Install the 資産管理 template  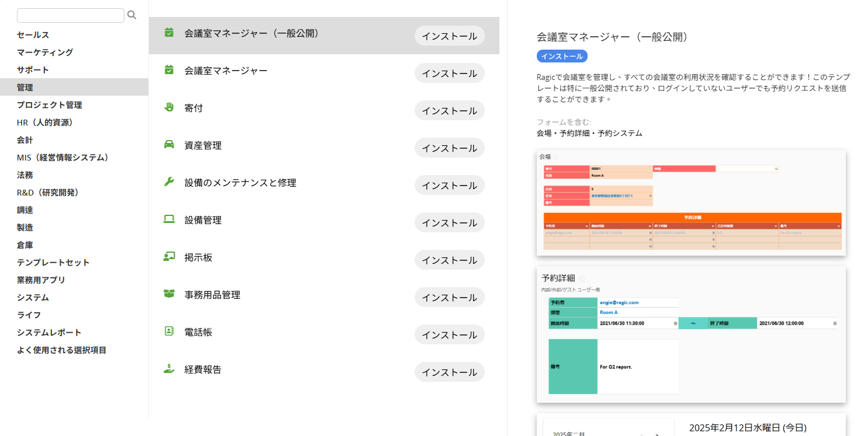pyautogui.click(x=449, y=148)
